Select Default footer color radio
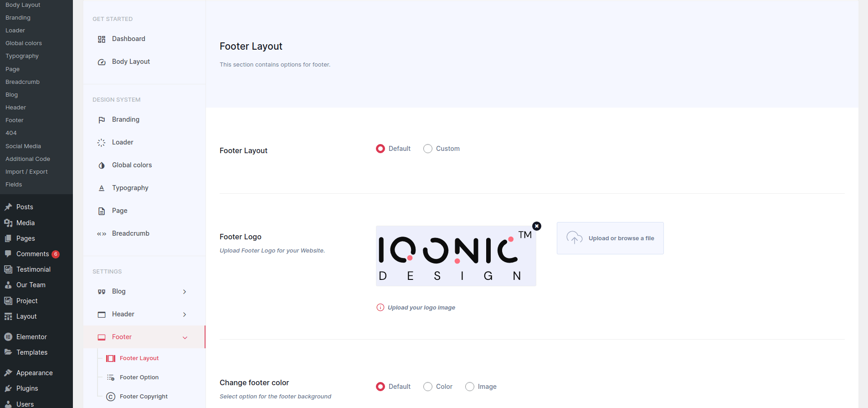868x408 pixels. (x=380, y=387)
